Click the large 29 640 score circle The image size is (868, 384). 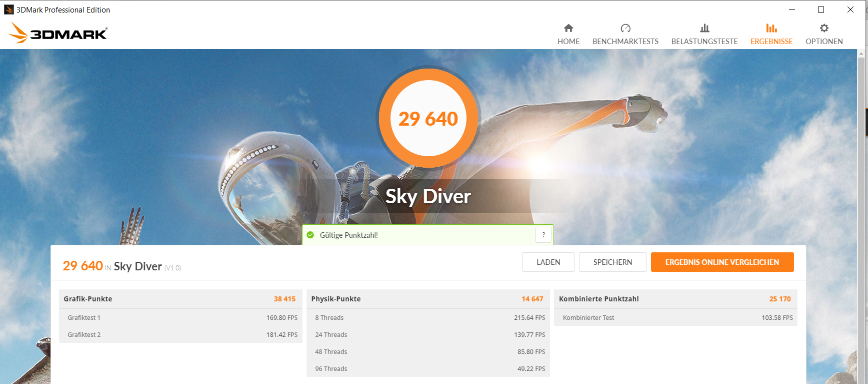coord(428,118)
